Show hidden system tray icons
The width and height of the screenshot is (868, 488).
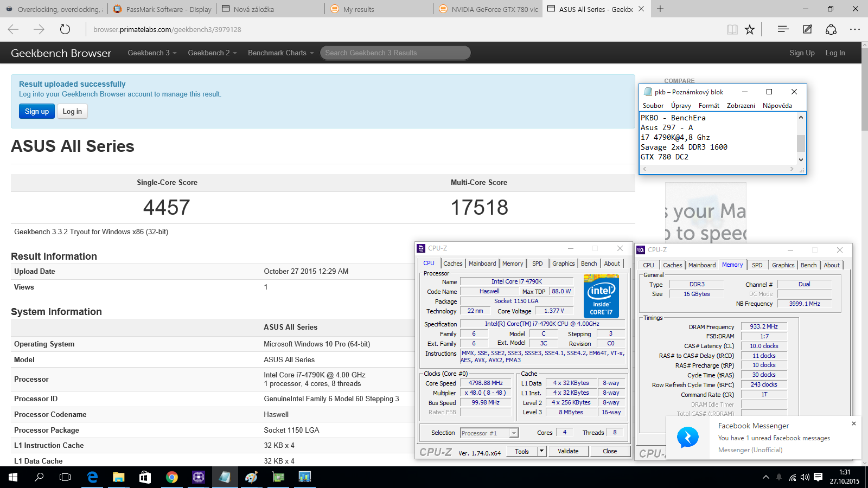click(x=766, y=477)
